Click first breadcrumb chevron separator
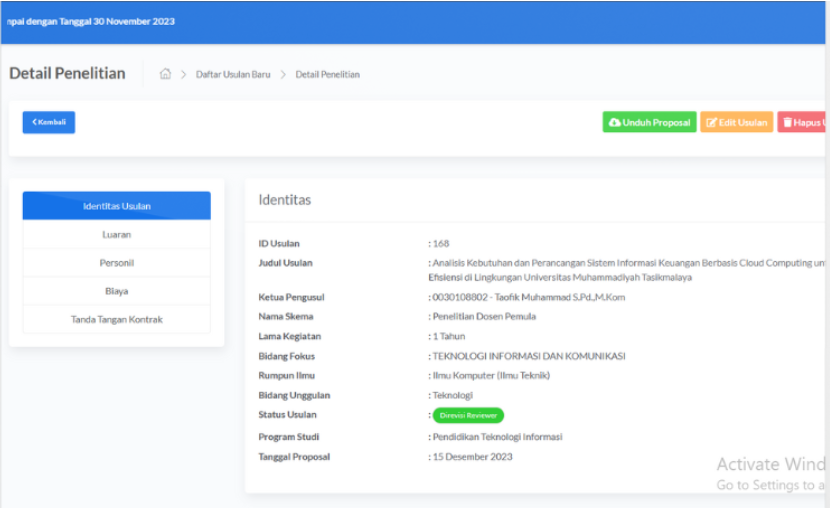Viewport: 830px width, 508px height. click(183, 75)
